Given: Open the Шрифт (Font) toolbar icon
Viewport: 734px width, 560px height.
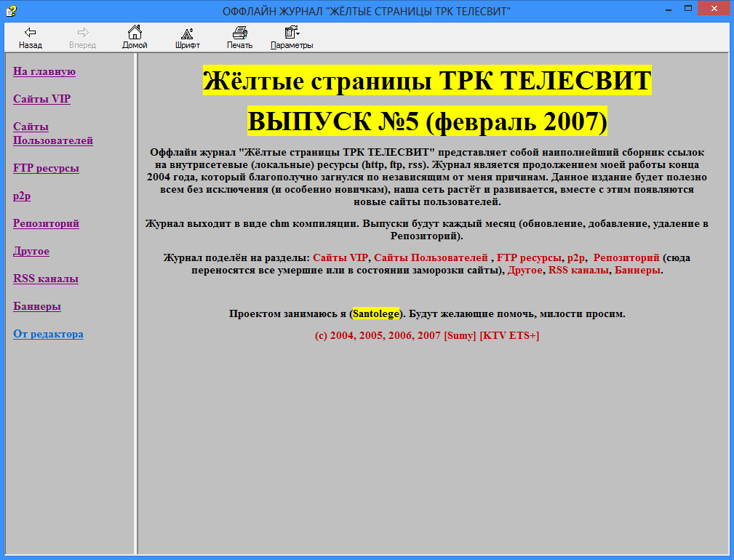Looking at the screenshot, I should [187, 37].
